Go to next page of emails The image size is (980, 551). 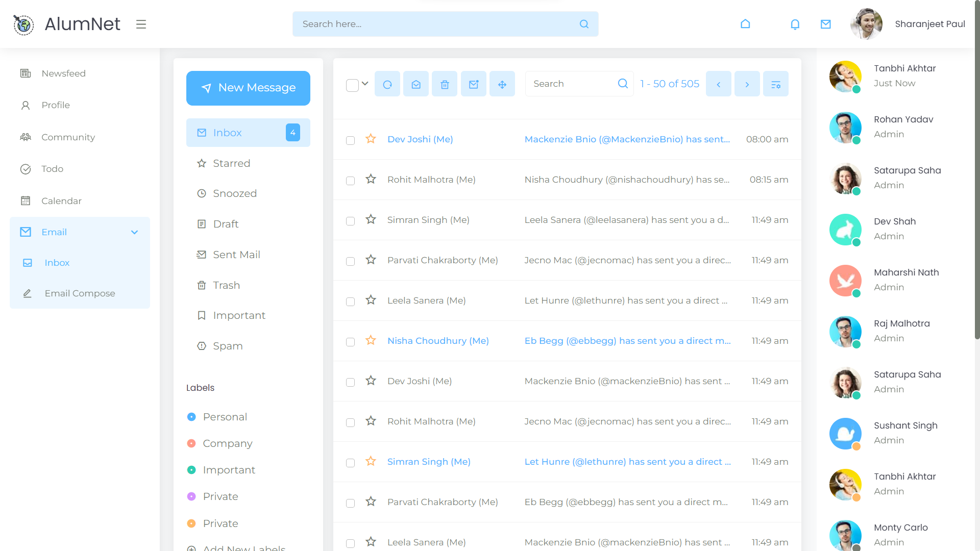pyautogui.click(x=747, y=84)
